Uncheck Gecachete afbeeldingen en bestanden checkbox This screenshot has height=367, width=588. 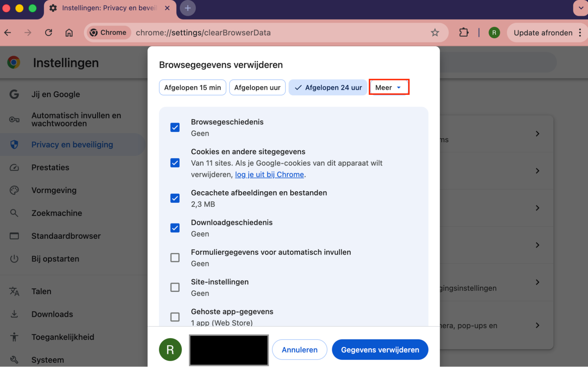175,198
